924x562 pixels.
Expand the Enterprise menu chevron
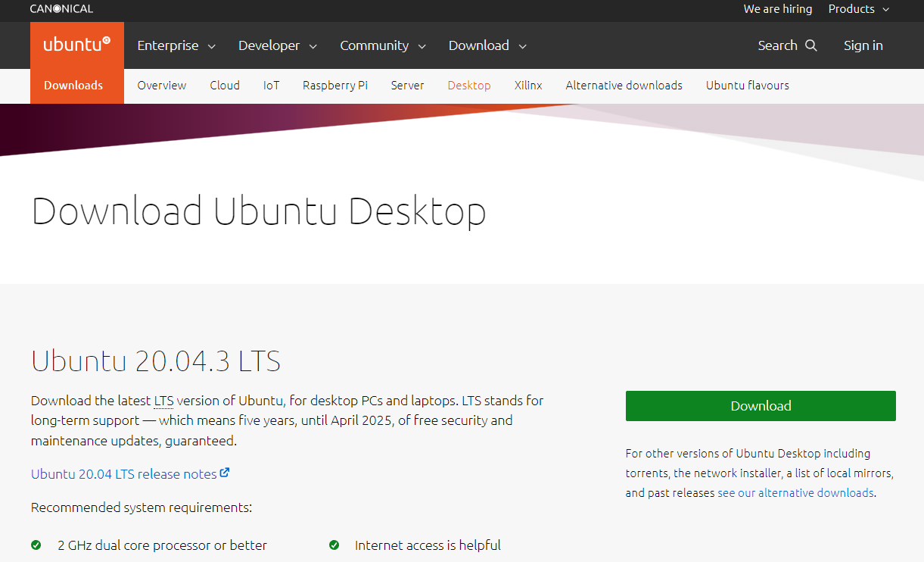(x=212, y=46)
